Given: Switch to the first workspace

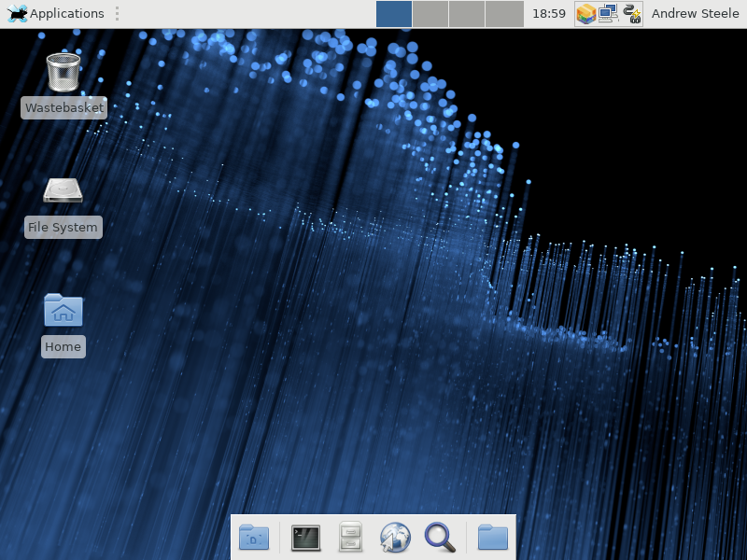Looking at the screenshot, I should [x=394, y=14].
